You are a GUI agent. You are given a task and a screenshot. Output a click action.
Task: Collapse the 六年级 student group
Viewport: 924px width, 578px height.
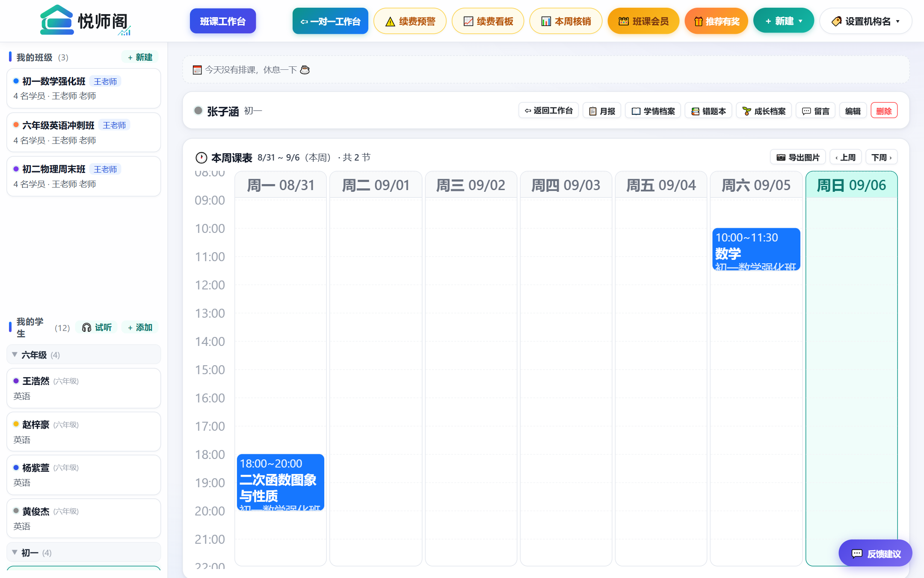[x=84, y=355]
